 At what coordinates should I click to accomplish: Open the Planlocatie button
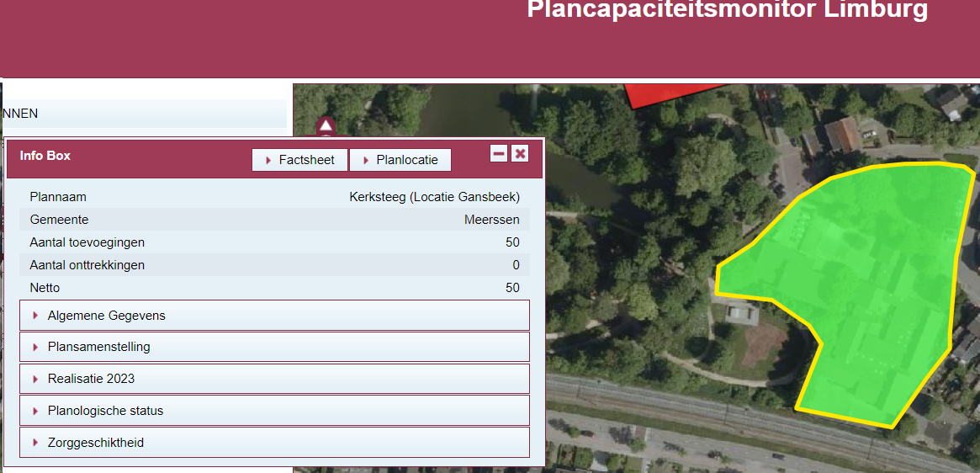click(x=400, y=160)
